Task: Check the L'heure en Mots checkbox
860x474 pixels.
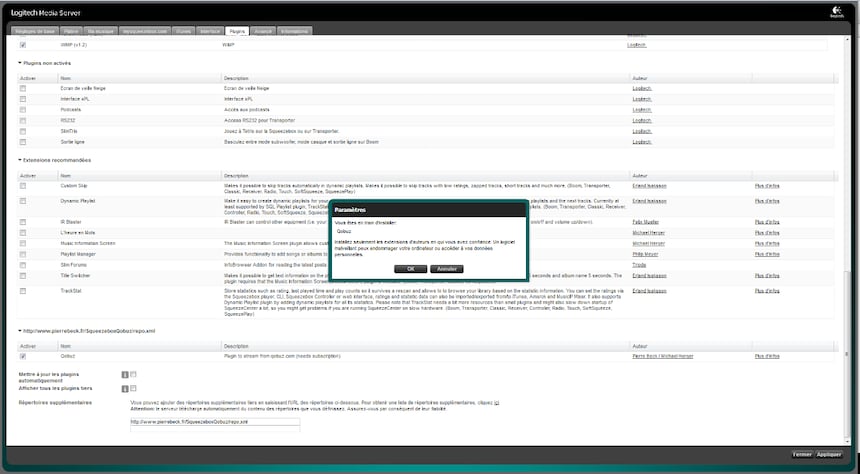Action: click(23, 233)
